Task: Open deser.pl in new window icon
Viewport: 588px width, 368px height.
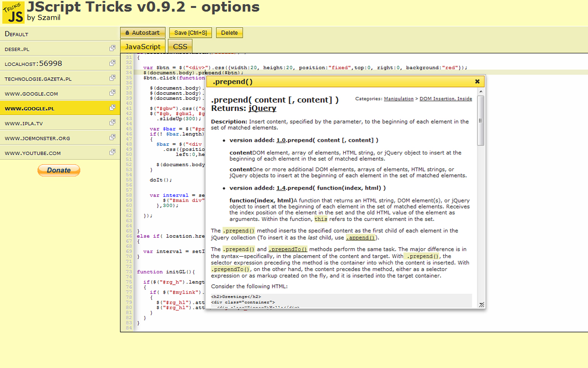Action: 112,48
